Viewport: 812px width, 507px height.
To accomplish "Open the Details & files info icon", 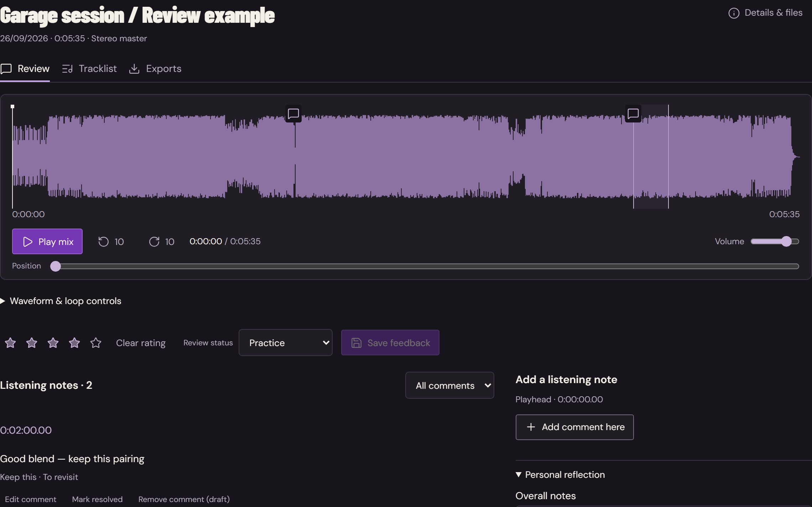I will point(734,13).
